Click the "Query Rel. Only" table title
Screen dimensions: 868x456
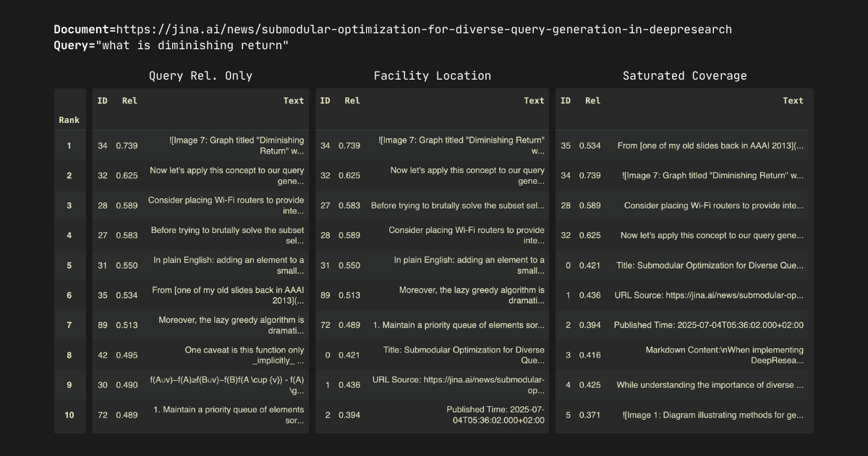point(200,75)
